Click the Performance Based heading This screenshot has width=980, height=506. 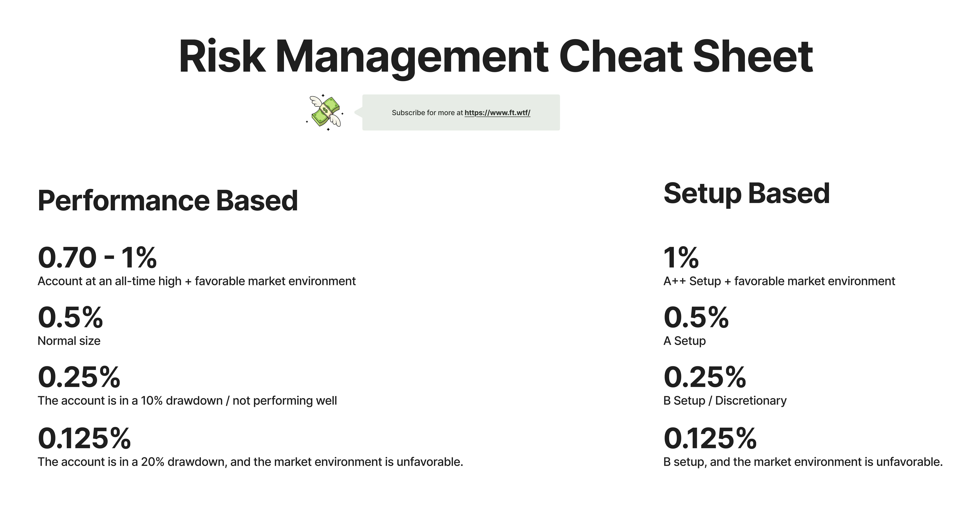pos(168,201)
